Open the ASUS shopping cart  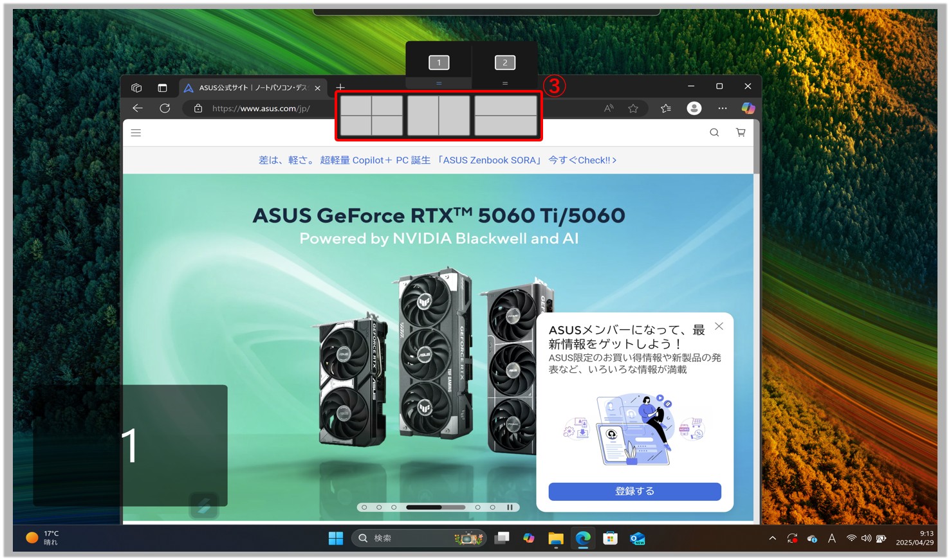pyautogui.click(x=741, y=132)
